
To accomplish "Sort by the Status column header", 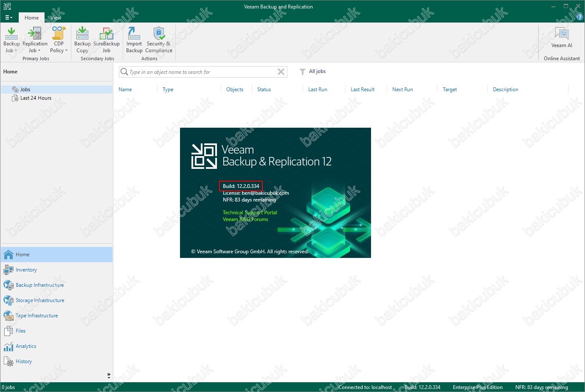I will click(x=264, y=90).
